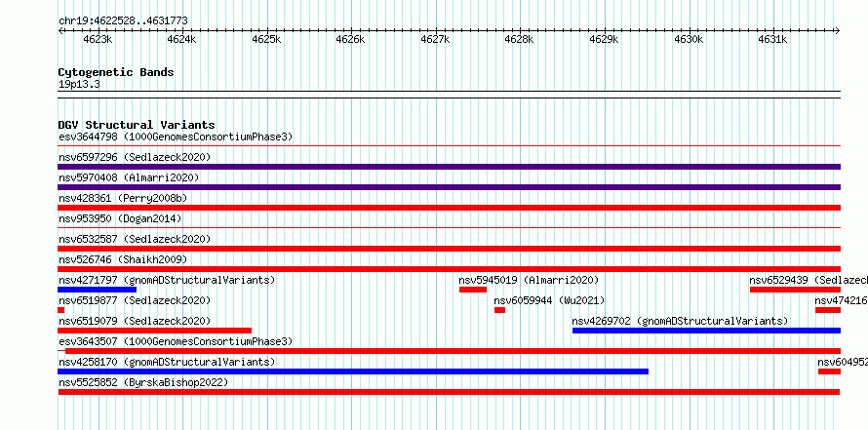Click the purple bar for nsv5970408

coord(449,187)
